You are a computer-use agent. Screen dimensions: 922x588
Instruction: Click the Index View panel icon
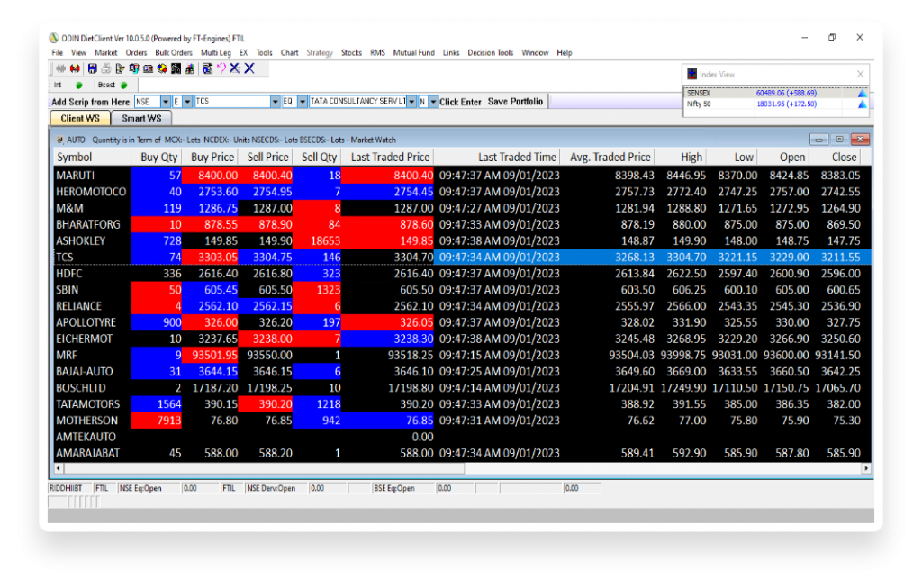tap(692, 74)
